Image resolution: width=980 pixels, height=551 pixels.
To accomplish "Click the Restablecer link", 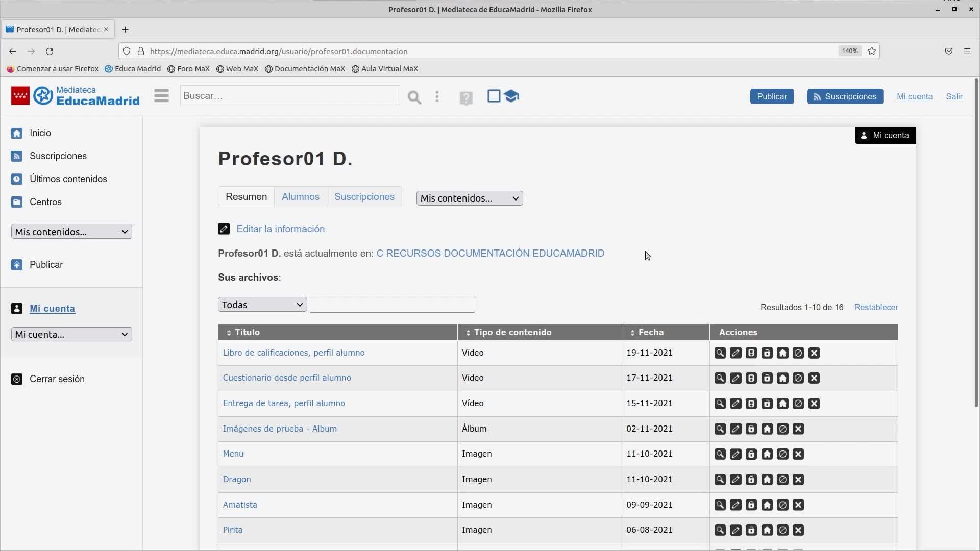I will tap(876, 307).
